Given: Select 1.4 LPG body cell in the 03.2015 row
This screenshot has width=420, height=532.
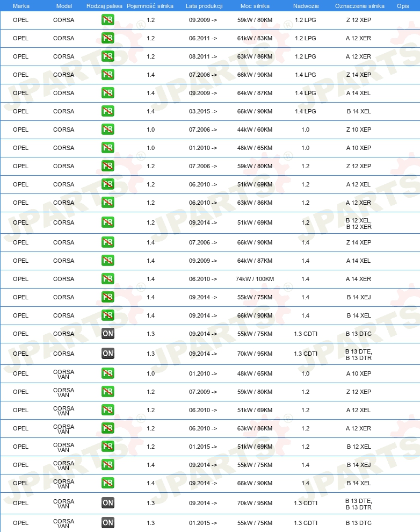Looking at the screenshot, I should [306, 111].
